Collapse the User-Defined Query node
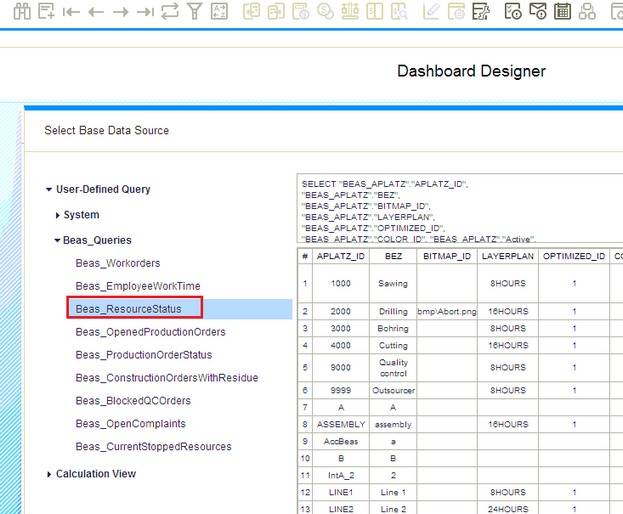This screenshot has width=623, height=514. (49, 190)
